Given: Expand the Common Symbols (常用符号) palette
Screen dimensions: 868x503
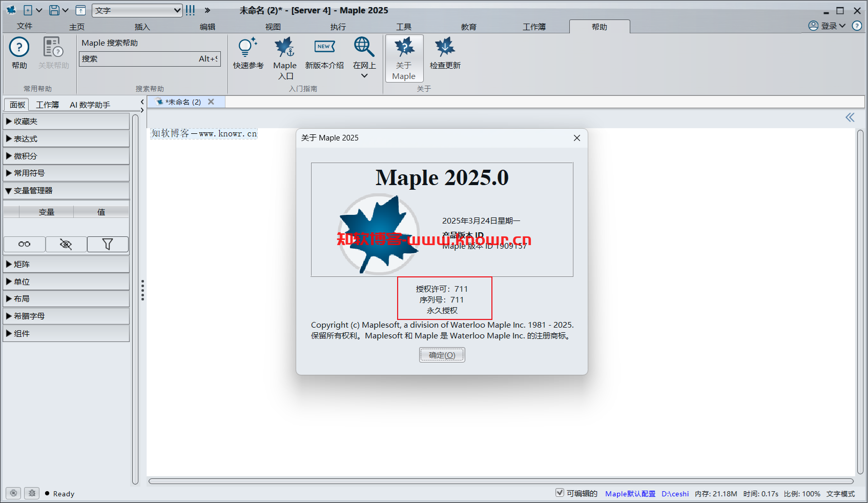Looking at the screenshot, I should pos(66,173).
